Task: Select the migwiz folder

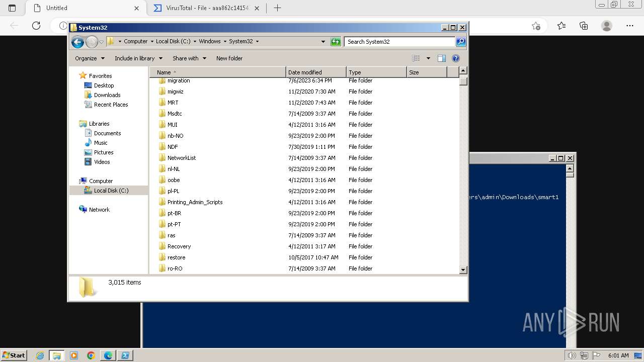Action: coord(175,92)
